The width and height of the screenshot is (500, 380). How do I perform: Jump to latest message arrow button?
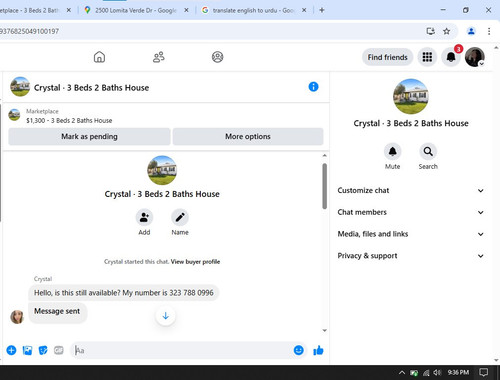(166, 316)
